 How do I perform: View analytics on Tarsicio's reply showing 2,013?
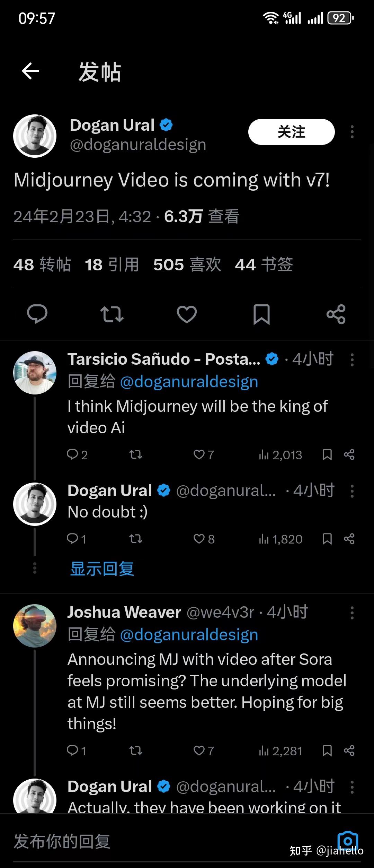click(x=281, y=455)
